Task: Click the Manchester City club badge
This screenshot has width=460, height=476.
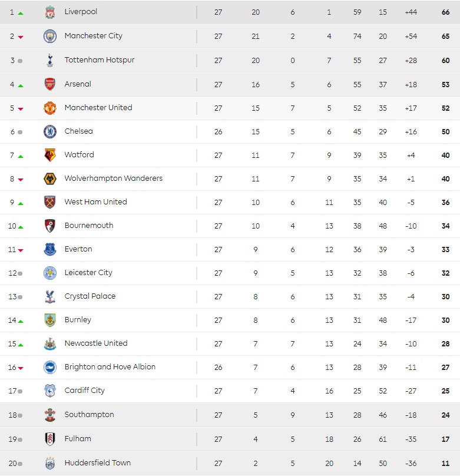Action: (x=50, y=37)
